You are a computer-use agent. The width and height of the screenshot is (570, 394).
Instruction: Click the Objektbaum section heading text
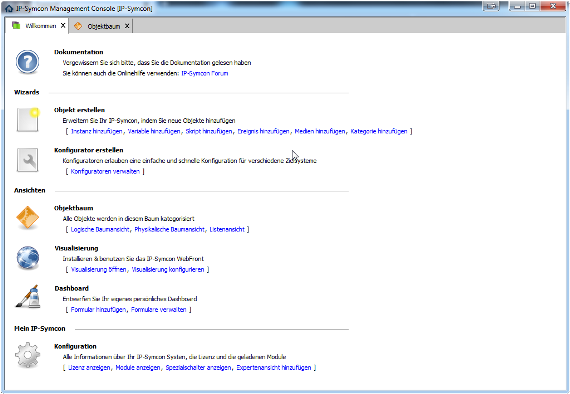[74, 208]
